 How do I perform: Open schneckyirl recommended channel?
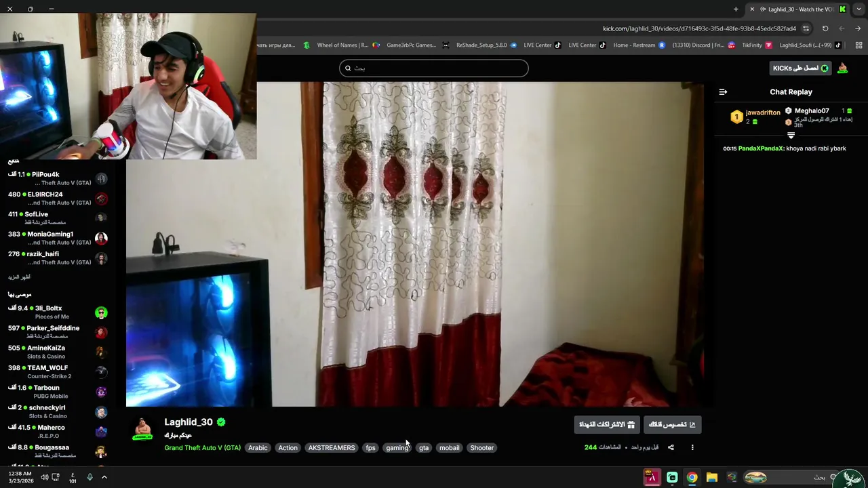(x=58, y=411)
